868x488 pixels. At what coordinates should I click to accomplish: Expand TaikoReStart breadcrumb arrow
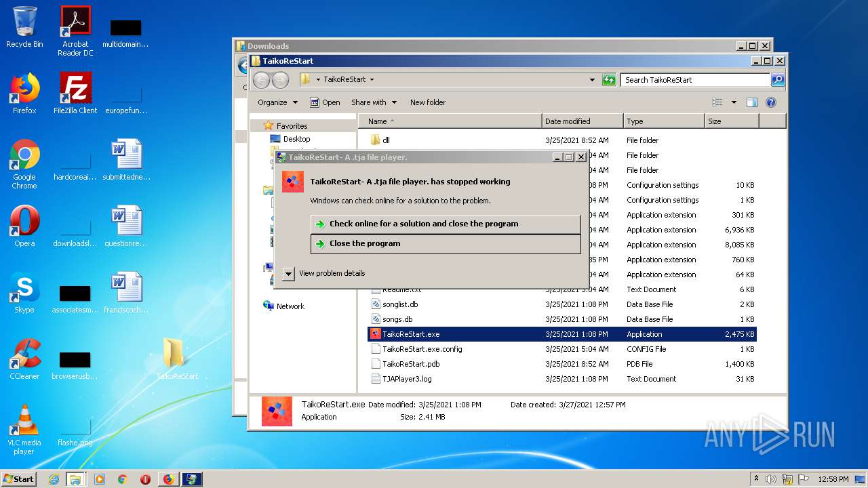(x=372, y=79)
